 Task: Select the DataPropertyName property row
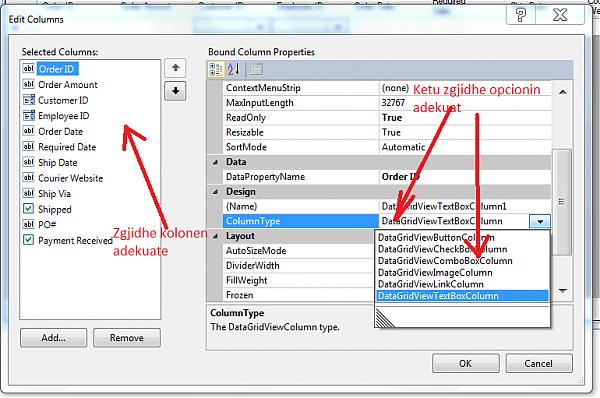(x=387, y=177)
